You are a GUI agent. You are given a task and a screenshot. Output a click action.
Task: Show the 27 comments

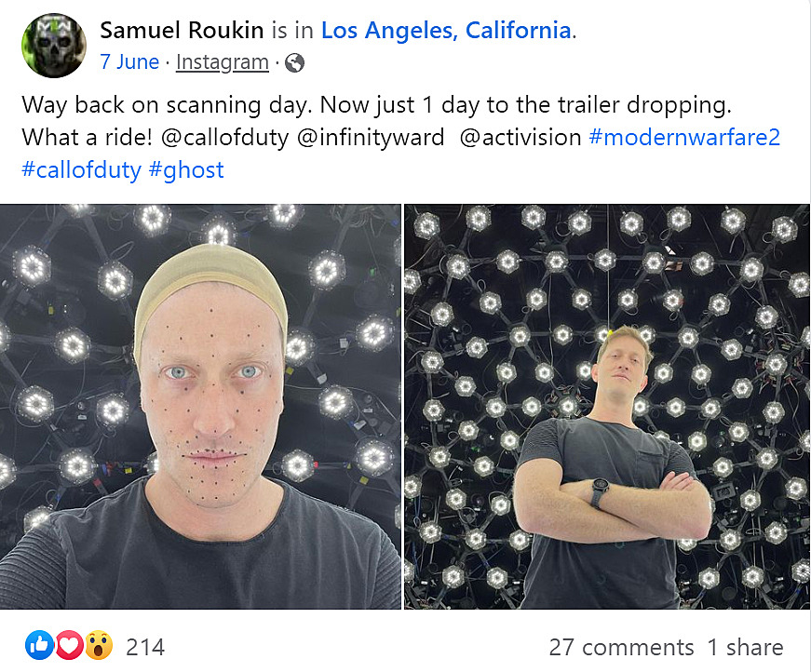[x=621, y=647]
